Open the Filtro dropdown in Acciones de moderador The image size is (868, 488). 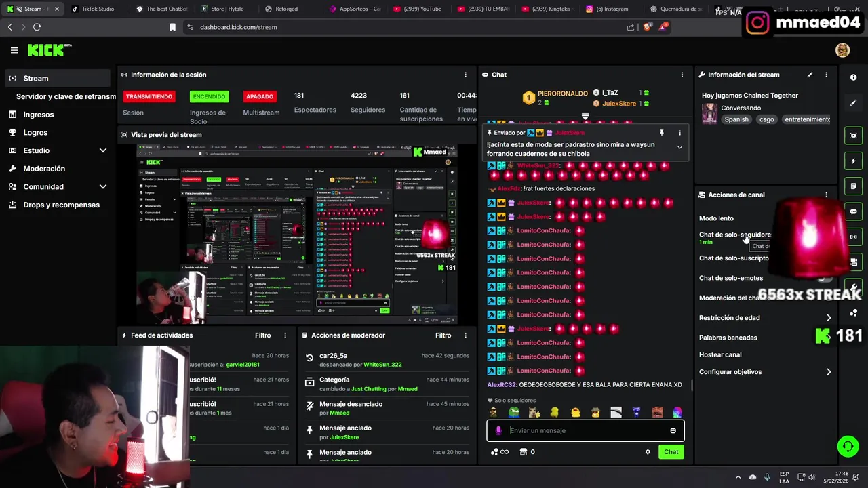pyautogui.click(x=443, y=335)
